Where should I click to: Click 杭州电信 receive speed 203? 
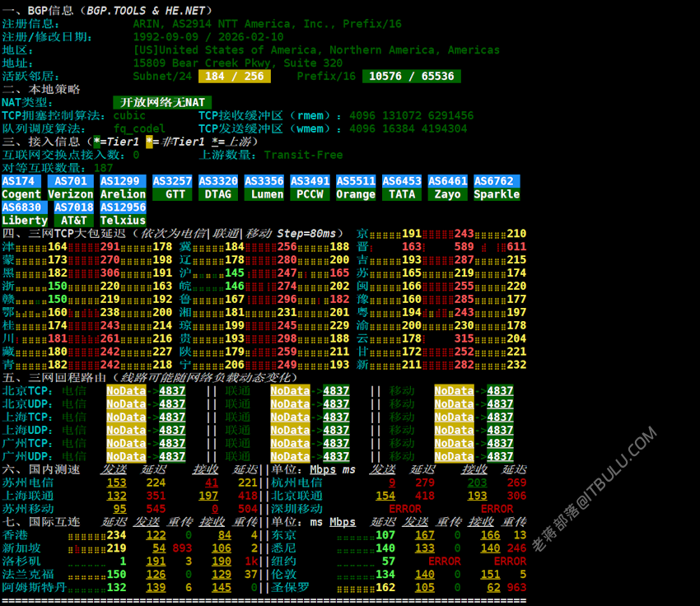pyautogui.click(x=477, y=482)
